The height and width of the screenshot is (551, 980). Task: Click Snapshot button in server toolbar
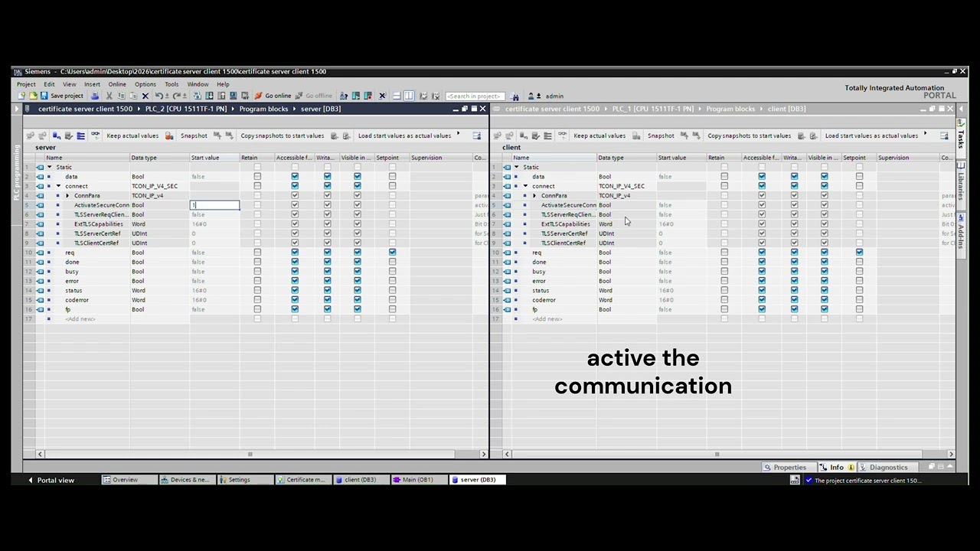[194, 135]
